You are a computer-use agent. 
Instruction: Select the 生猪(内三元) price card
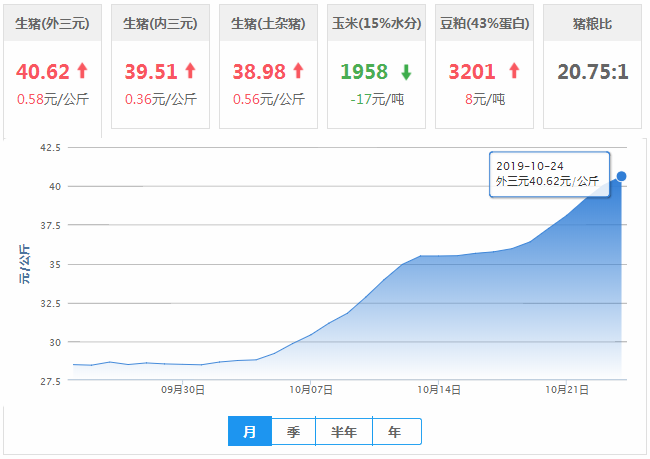[160, 66]
